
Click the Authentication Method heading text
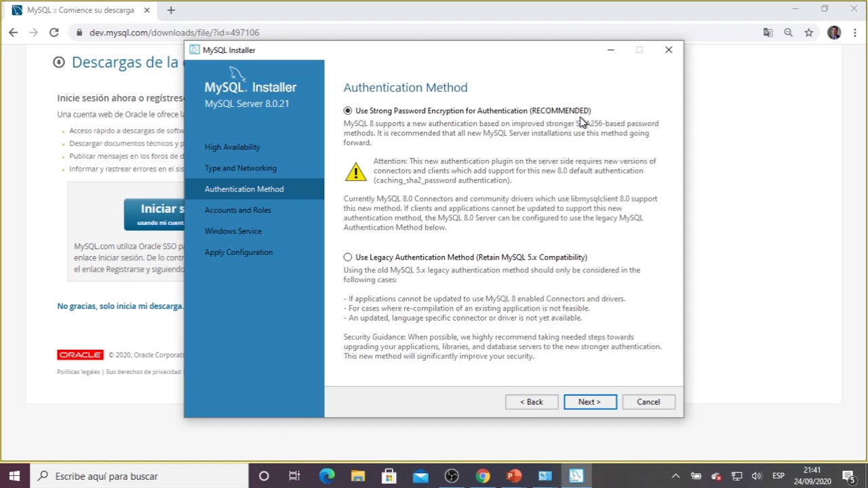click(x=406, y=87)
